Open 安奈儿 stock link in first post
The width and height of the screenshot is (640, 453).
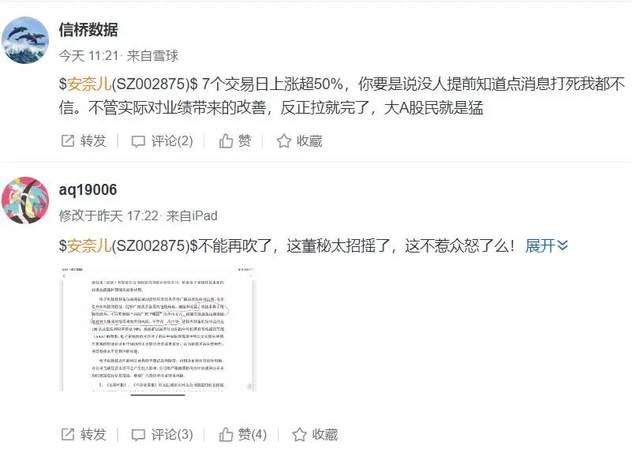coord(89,84)
